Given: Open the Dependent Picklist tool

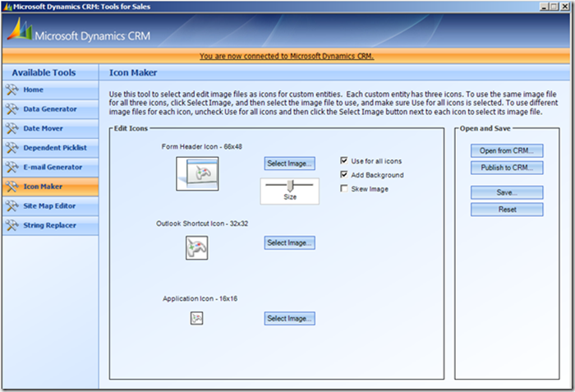Looking at the screenshot, I should pos(50,148).
